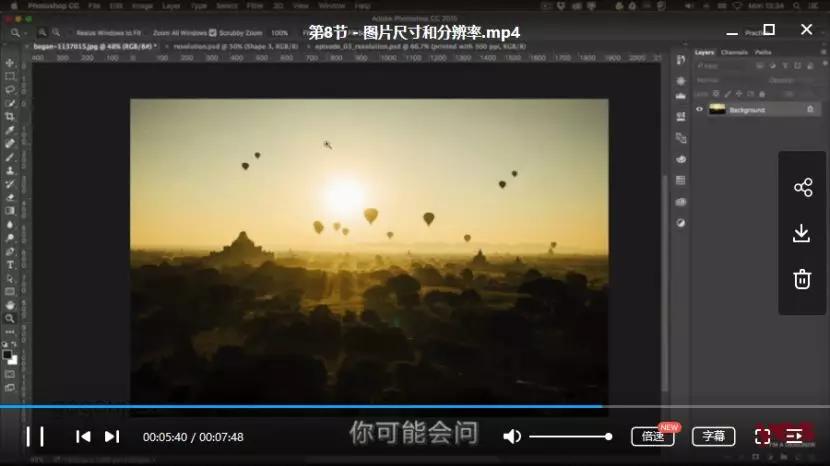
Task: Open the History panel icon
Action: pos(681,60)
